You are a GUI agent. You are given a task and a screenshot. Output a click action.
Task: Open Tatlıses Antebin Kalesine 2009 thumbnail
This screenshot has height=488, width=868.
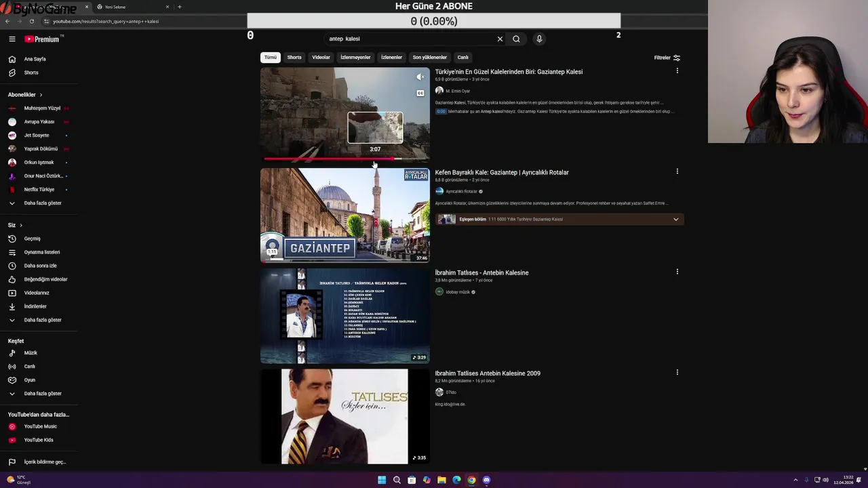click(x=345, y=416)
